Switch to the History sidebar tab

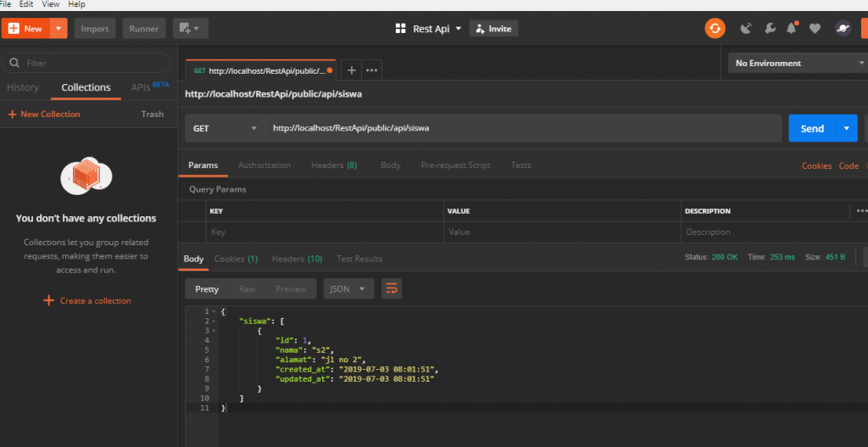coord(23,87)
